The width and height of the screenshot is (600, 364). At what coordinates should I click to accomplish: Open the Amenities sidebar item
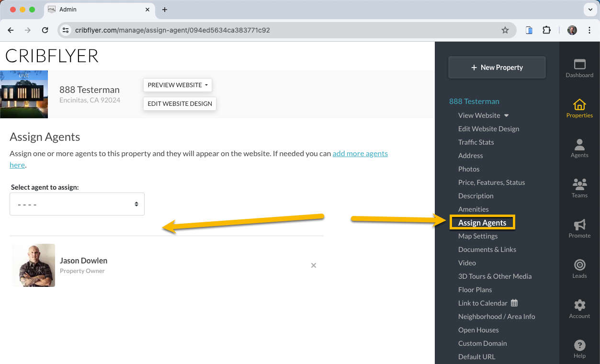coord(474,209)
